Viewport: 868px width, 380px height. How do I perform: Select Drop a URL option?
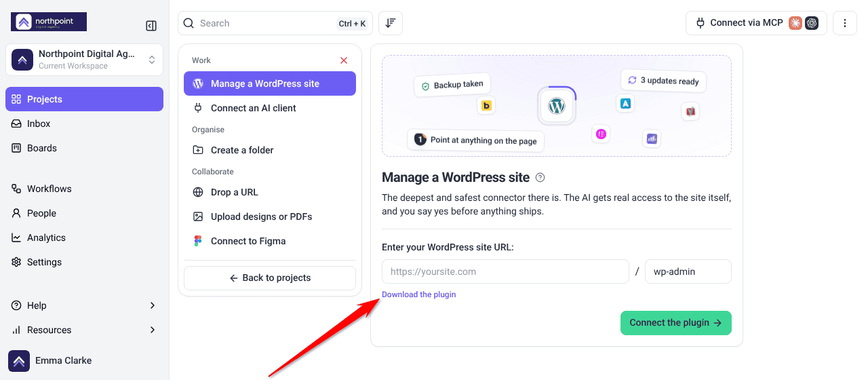point(270,192)
